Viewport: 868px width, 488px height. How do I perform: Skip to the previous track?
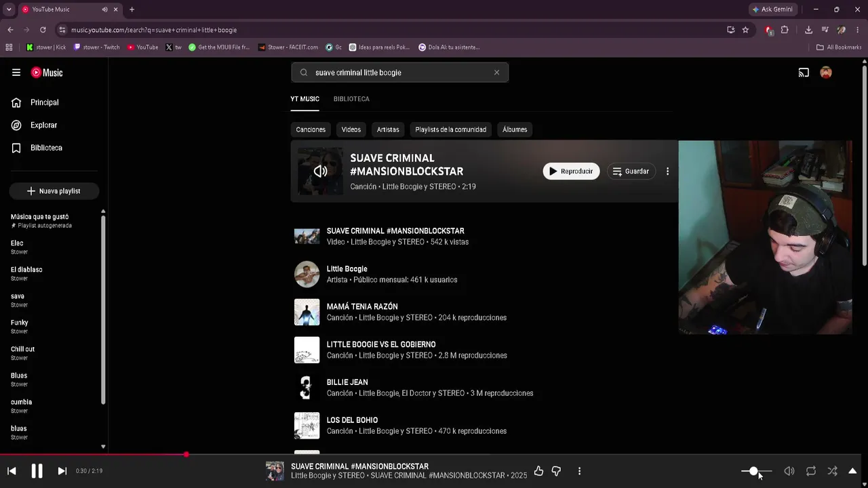(12, 471)
